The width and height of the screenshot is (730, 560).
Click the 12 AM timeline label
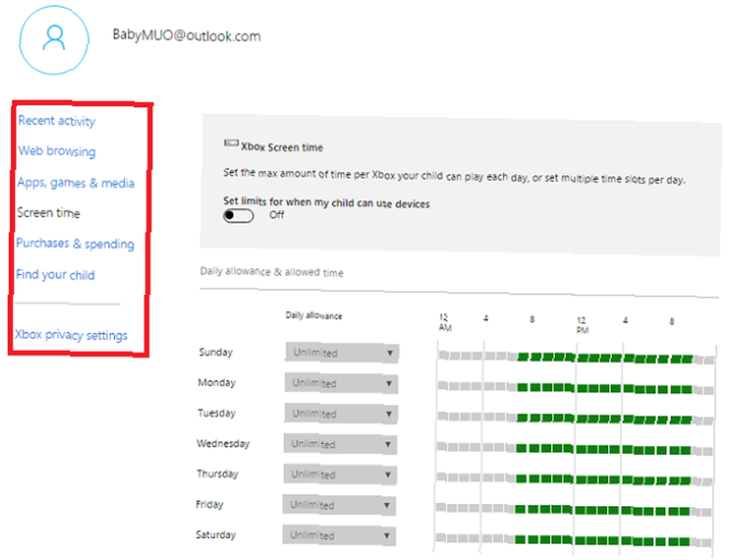point(445,323)
